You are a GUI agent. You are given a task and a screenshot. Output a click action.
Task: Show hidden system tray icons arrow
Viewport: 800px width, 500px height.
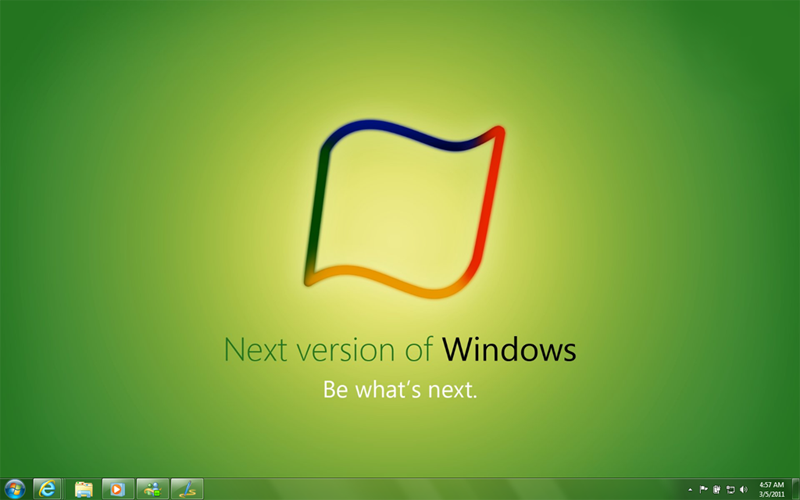690,490
